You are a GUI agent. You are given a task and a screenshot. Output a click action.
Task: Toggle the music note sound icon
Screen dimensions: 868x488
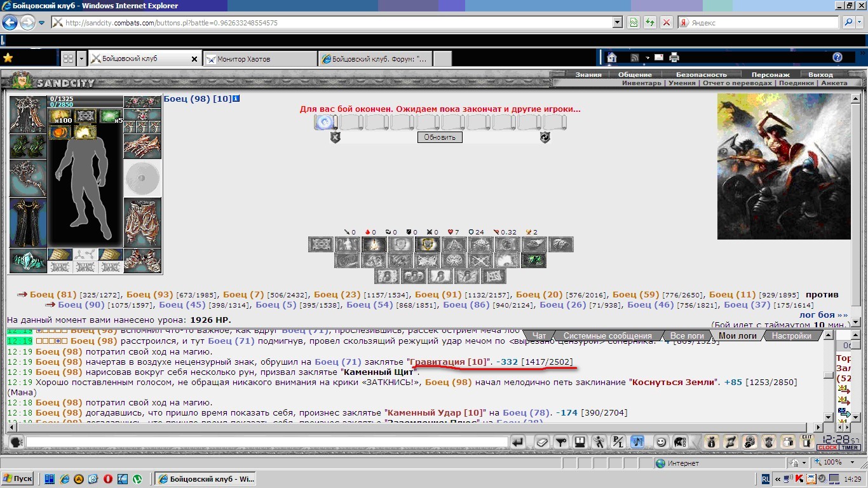tap(637, 442)
